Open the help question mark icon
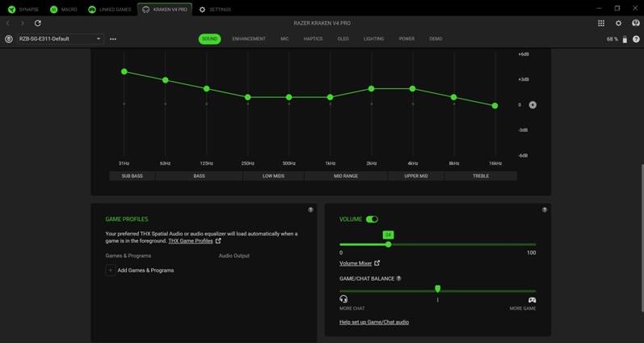The width and height of the screenshot is (644, 343). pos(636,39)
